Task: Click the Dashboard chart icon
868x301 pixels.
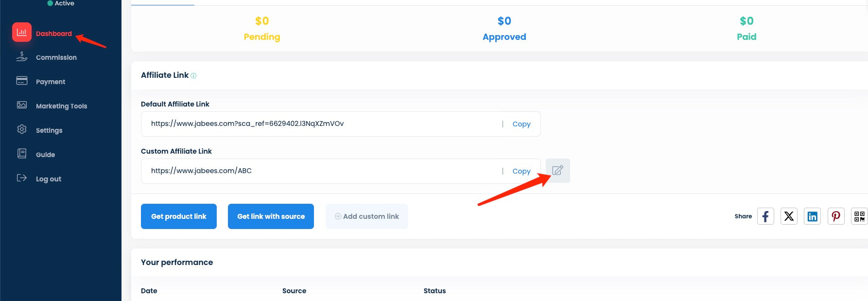Action: 22,33
